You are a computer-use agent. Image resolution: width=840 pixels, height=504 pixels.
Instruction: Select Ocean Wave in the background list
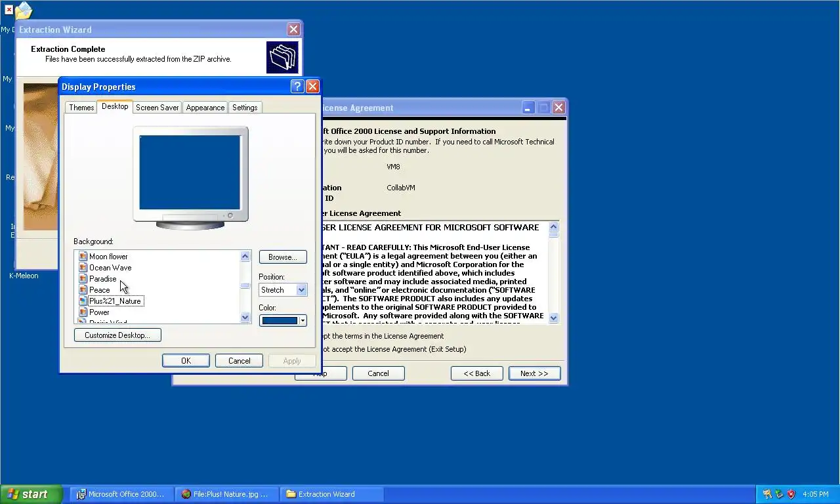(x=110, y=268)
